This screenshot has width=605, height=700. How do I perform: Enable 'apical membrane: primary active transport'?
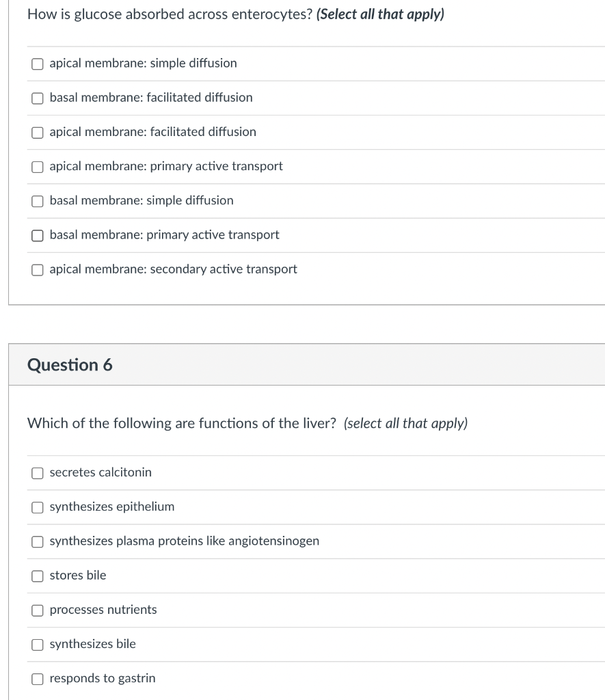37,167
